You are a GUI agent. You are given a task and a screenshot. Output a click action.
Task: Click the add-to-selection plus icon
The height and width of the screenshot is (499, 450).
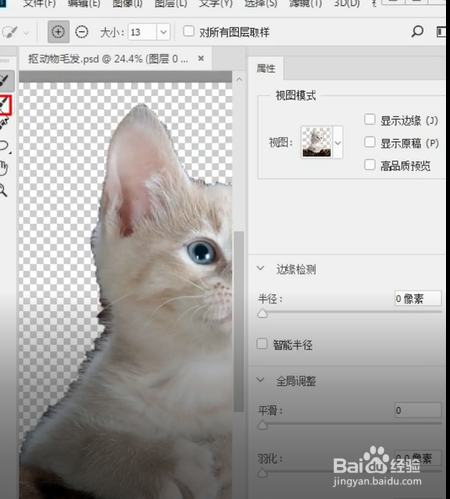[x=58, y=32]
